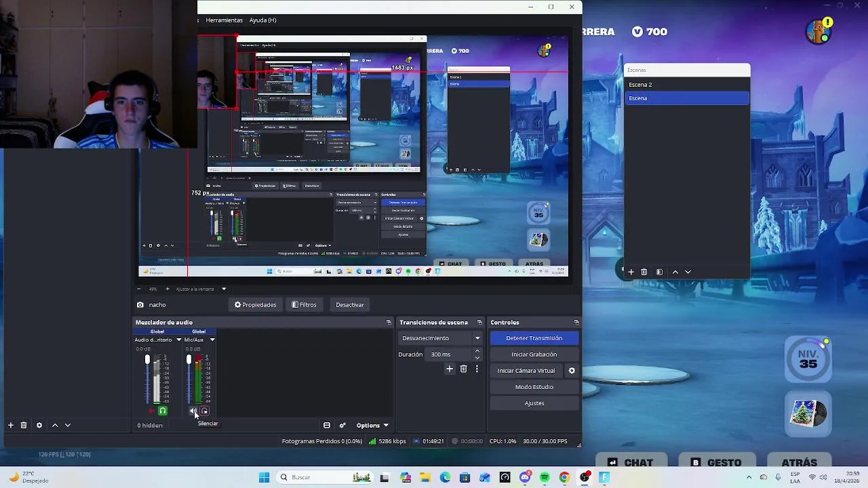Viewport: 868px width, 488px height.
Task: Select Escena 2 in floating Escenas window
Action: tap(687, 85)
